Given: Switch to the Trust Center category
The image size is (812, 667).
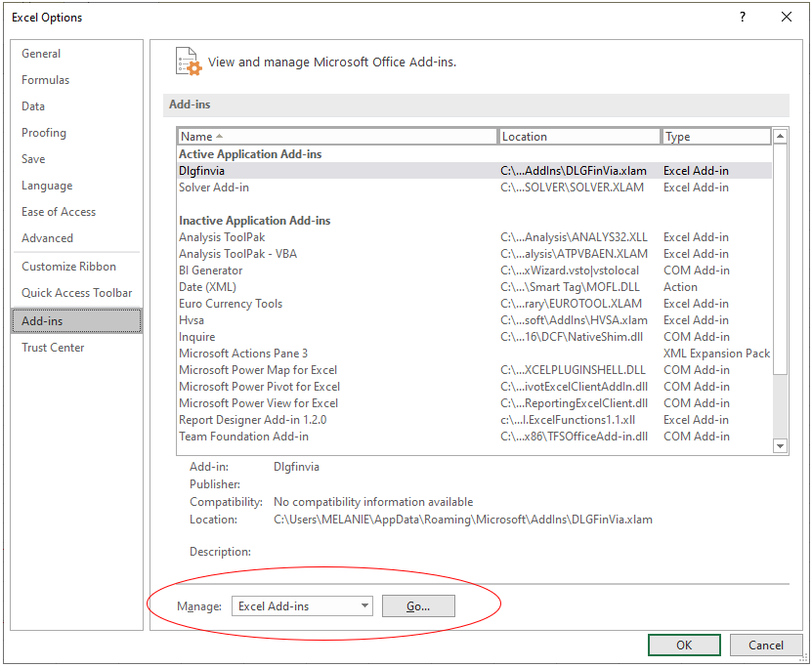Looking at the screenshot, I should point(52,347).
